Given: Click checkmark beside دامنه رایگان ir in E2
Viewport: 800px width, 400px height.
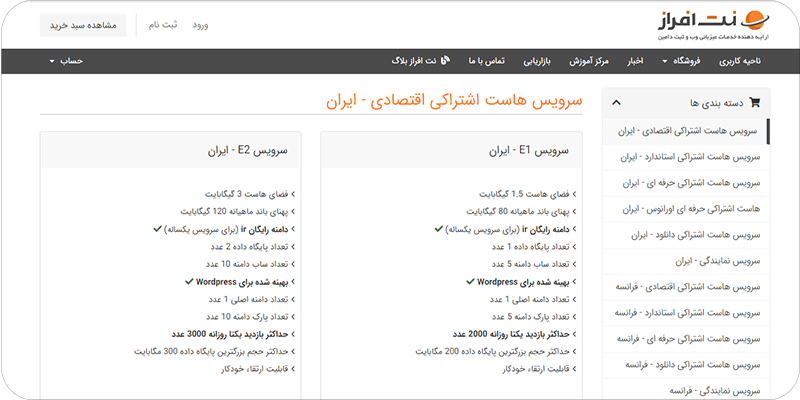Looking at the screenshot, I should [157, 229].
